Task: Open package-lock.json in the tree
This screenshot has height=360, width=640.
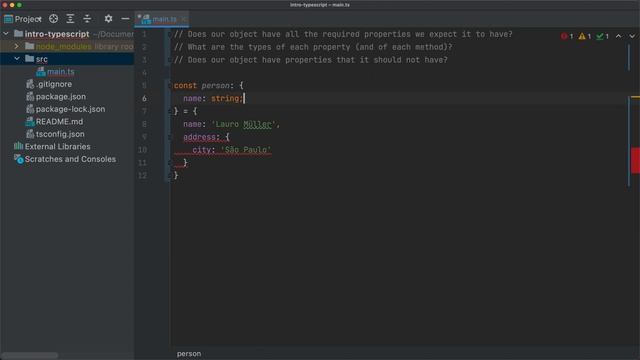Action: [x=70, y=109]
